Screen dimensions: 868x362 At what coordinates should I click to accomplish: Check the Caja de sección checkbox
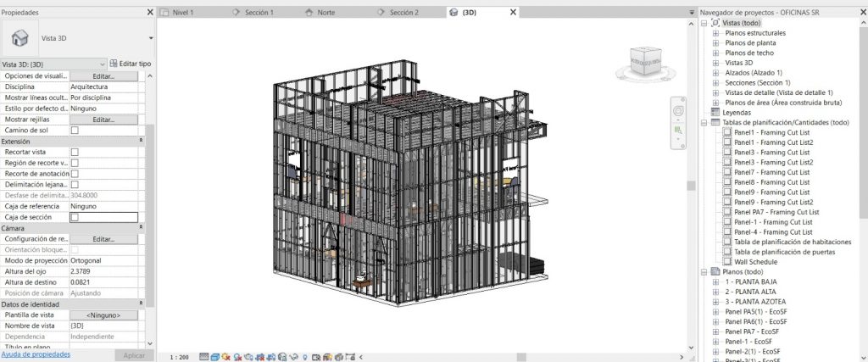75,217
